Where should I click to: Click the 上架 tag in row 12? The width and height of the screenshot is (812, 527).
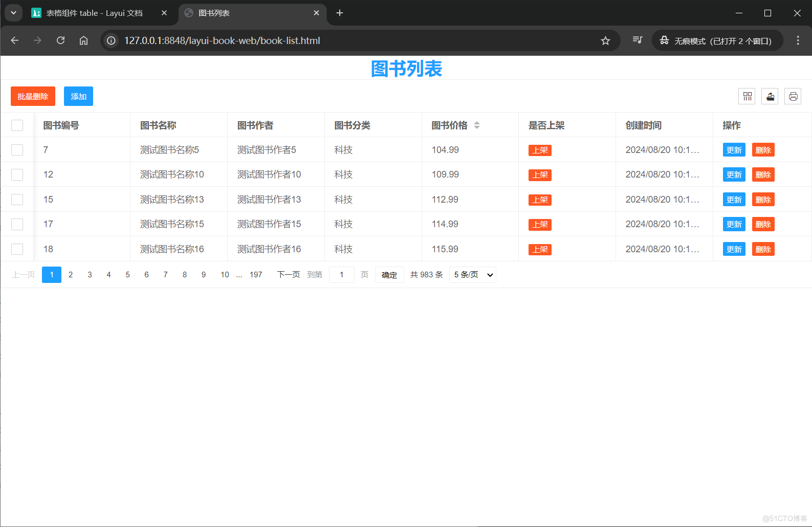point(540,175)
